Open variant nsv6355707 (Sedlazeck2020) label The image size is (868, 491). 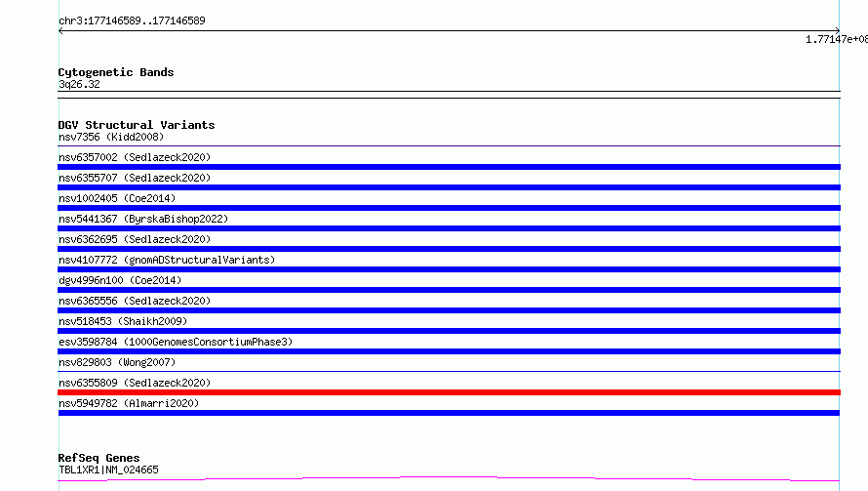point(135,178)
